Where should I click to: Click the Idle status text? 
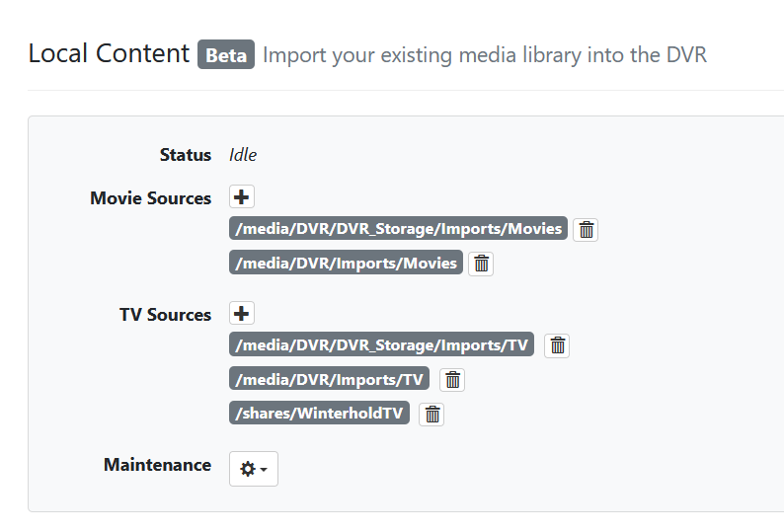[243, 155]
